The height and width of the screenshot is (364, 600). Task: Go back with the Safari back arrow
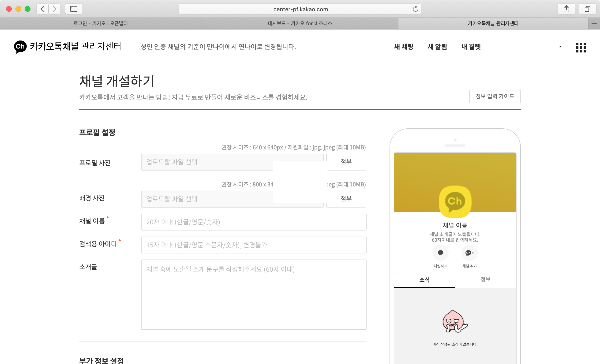42,9
